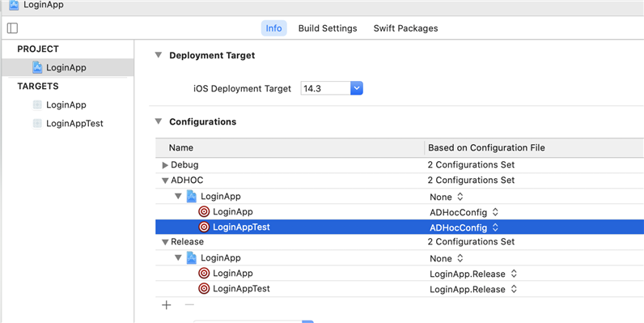Collapse the Deployment Target section
Viewport: 644px width, 323px height.
click(159, 55)
